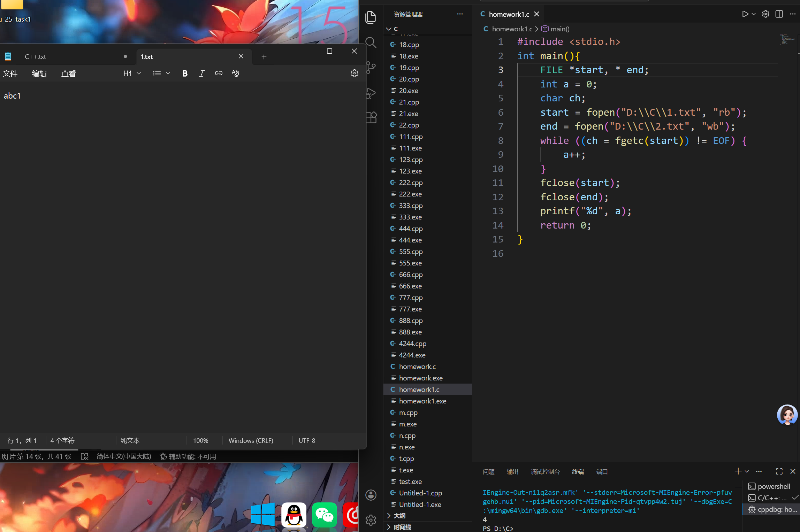Image resolution: width=800 pixels, height=532 pixels.
Task: Expand the 大纲 outline section
Action: click(399, 515)
